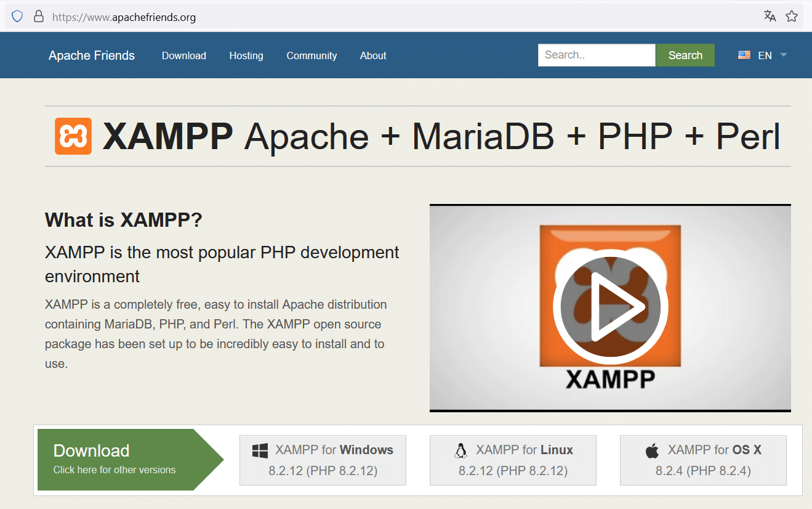Select the browser address bar URL
This screenshot has height=509, width=812.
click(124, 17)
